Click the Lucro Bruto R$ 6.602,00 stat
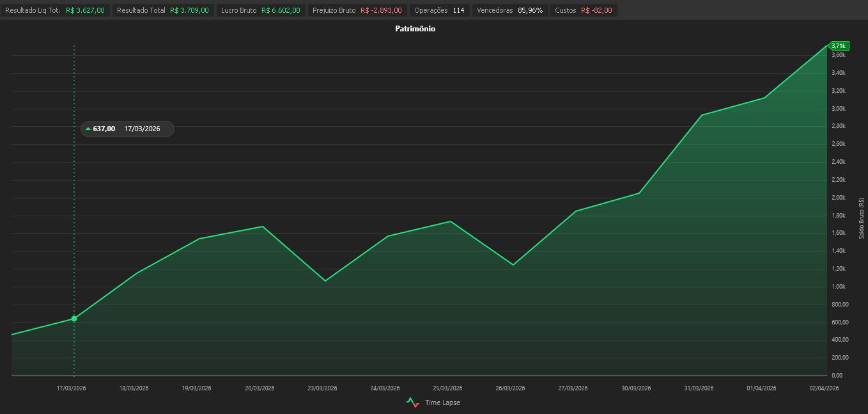868x414 pixels. (x=260, y=10)
